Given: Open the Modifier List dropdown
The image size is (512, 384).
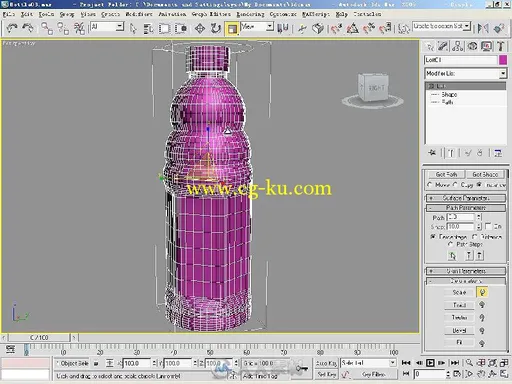Looking at the screenshot, I should tap(503, 73).
